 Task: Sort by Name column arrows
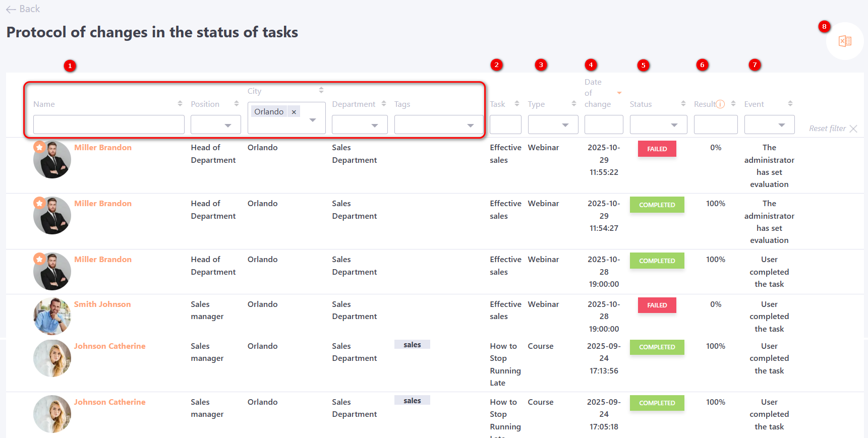pyautogui.click(x=180, y=104)
